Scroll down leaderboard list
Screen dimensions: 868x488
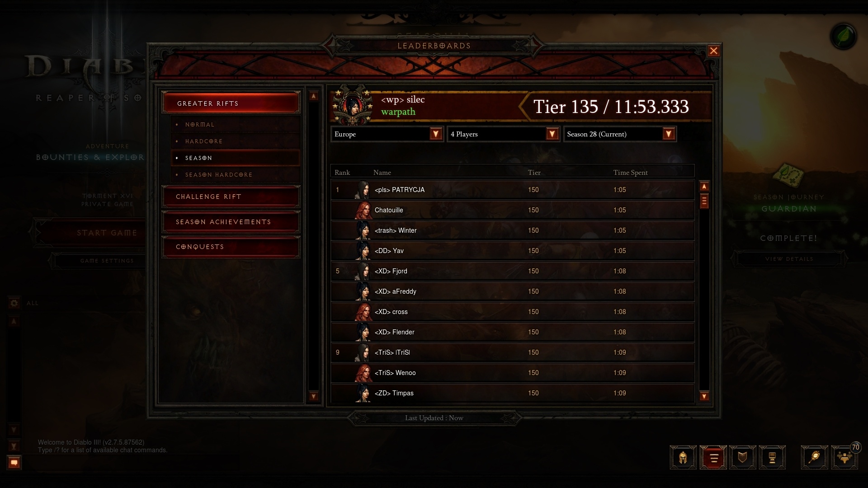point(704,396)
